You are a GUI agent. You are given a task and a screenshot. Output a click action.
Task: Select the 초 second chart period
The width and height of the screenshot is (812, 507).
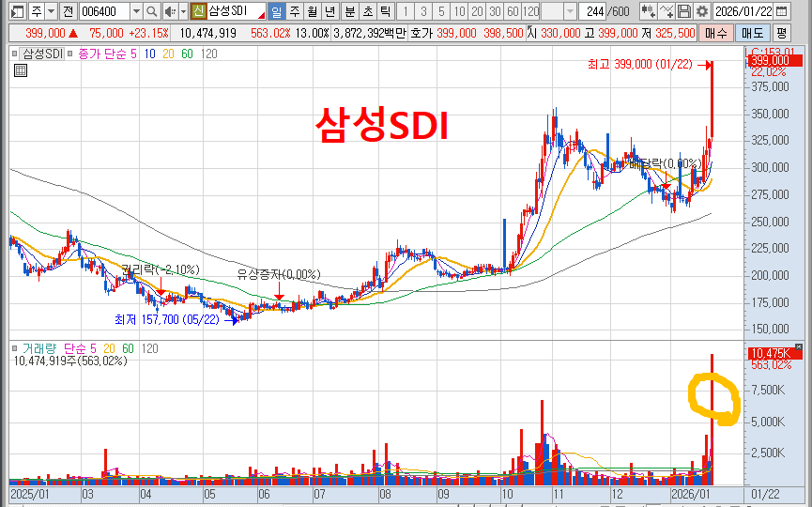point(368,11)
